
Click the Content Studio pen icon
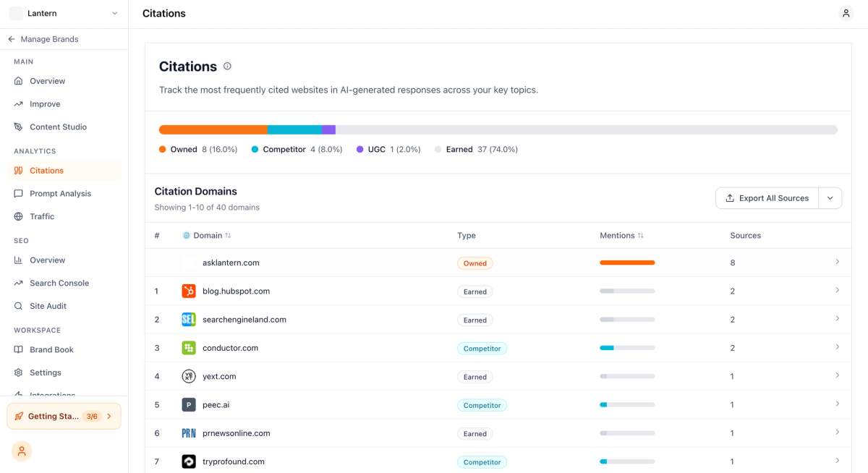tap(19, 127)
